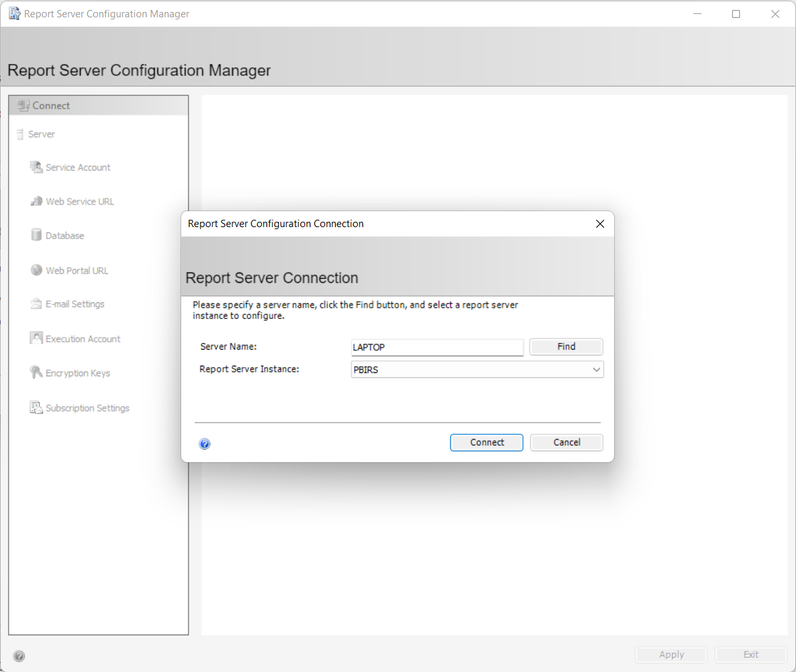Select the Web Service URL icon
The image size is (796, 672).
coord(36,201)
